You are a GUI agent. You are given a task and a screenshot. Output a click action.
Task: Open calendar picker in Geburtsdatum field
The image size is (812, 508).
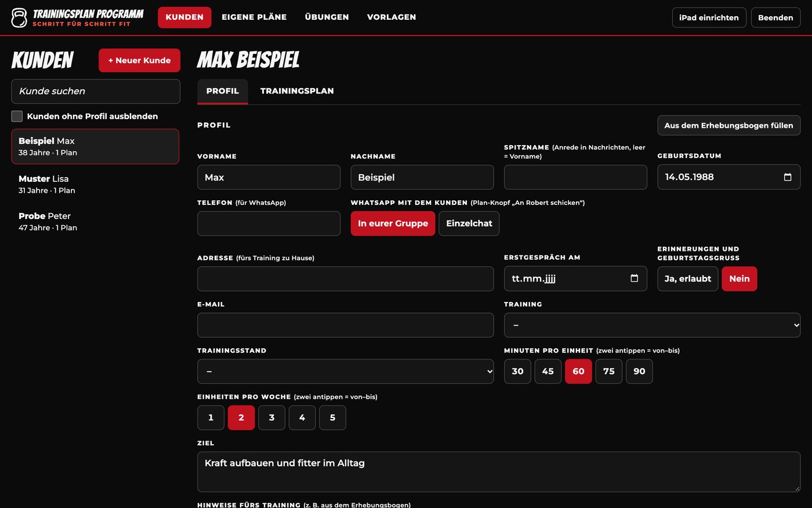click(788, 177)
